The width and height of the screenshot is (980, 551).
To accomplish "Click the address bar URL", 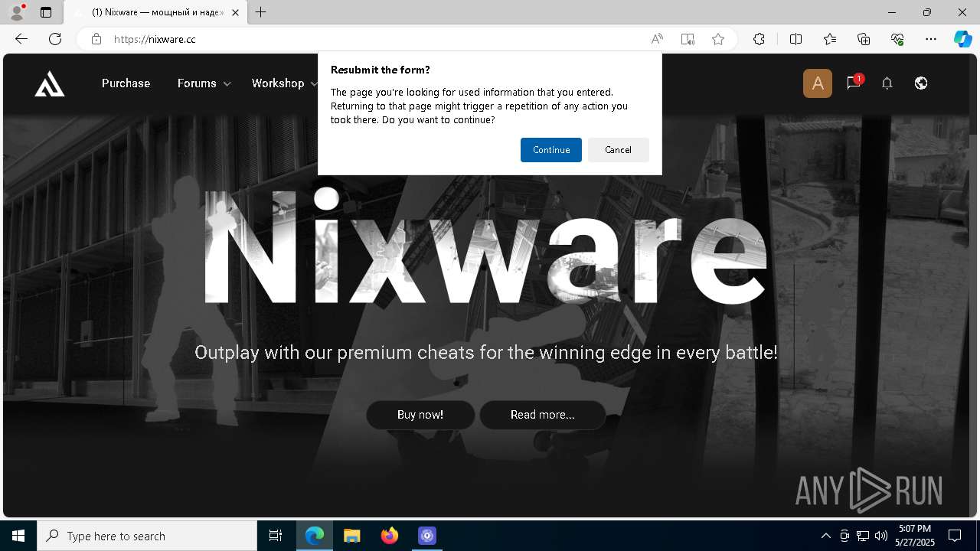I will pyautogui.click(x=155, y=39).
